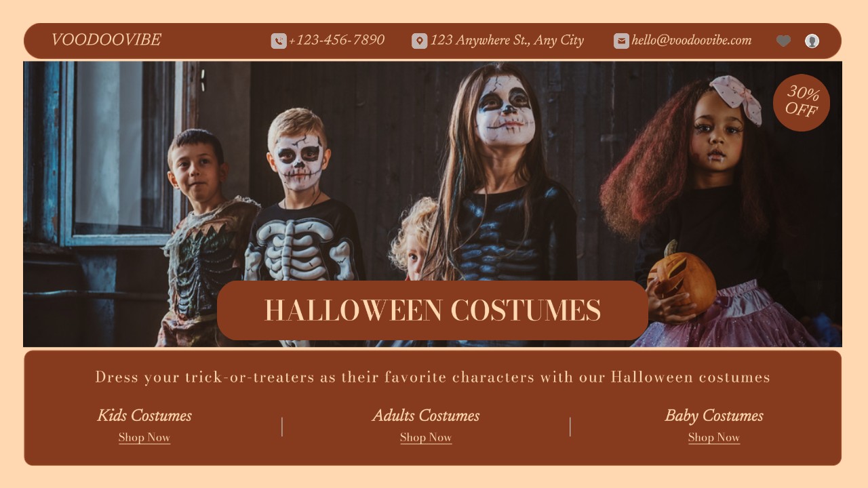Click Shop Now under Kids Costumes

pyautogui.click(x=144, y=437)
